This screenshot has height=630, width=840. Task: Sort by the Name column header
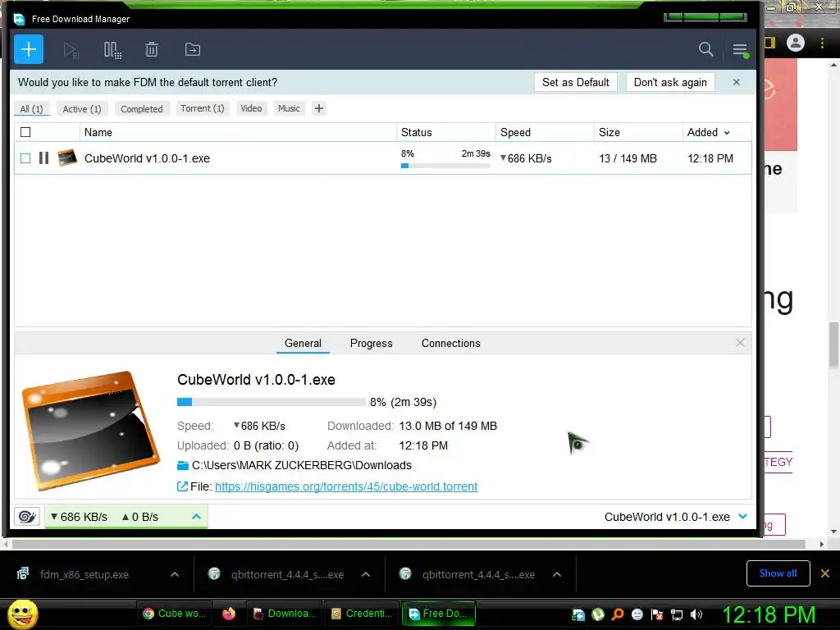tap(238, 132)
